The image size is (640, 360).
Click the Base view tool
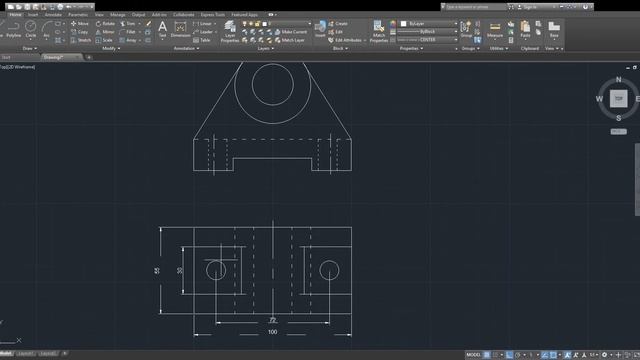tap(554, 29)
